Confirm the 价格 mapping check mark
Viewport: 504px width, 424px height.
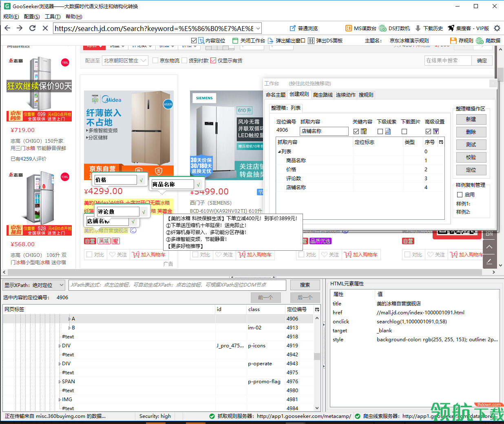(141, 180)
